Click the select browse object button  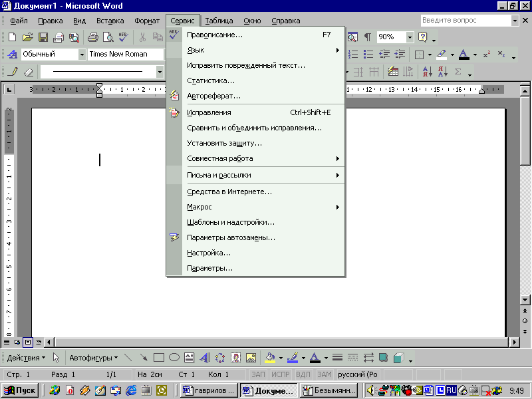[525, 321]
